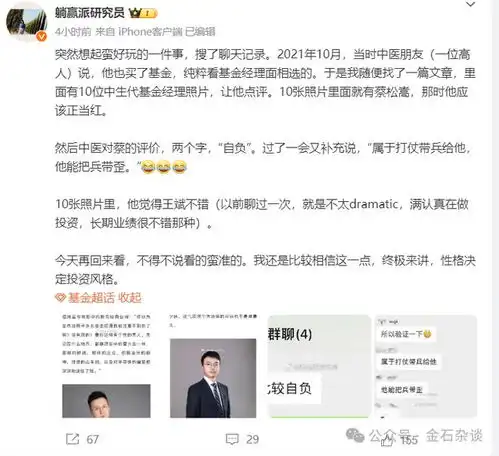Tap the comment bubble icon

click(x=232, y=439)
